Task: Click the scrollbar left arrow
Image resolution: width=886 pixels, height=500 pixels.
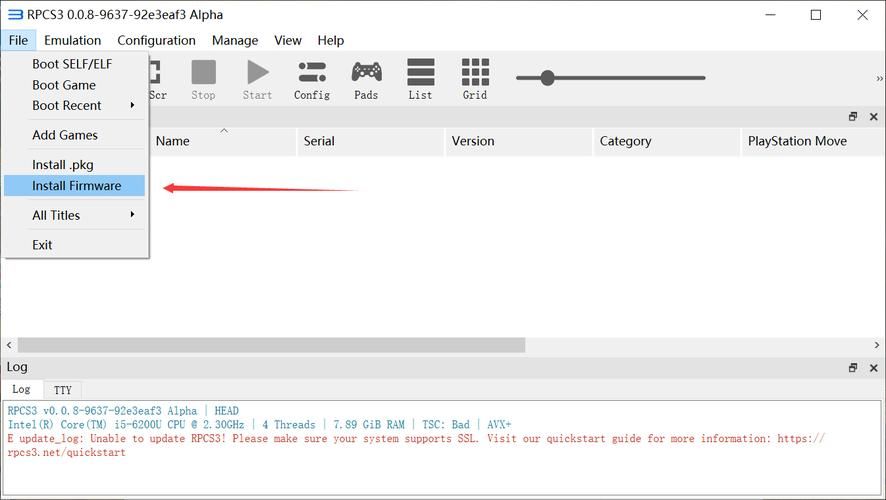Action: [9, 345]
